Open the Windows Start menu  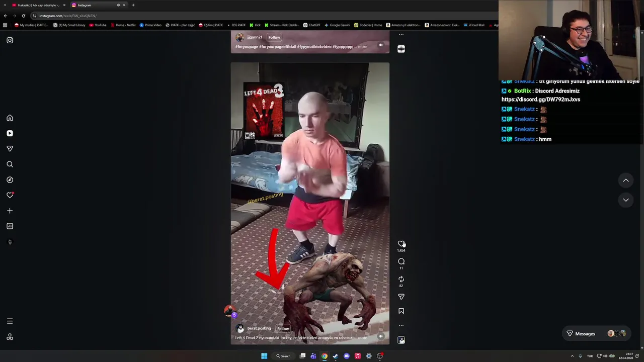pos(264,356)
